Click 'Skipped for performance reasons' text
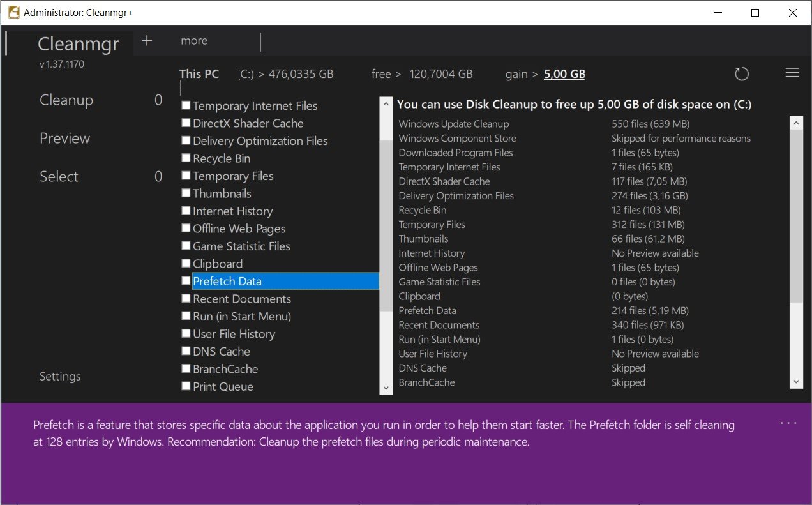This screenshot has height=505, width=812. tap(681, 139)
